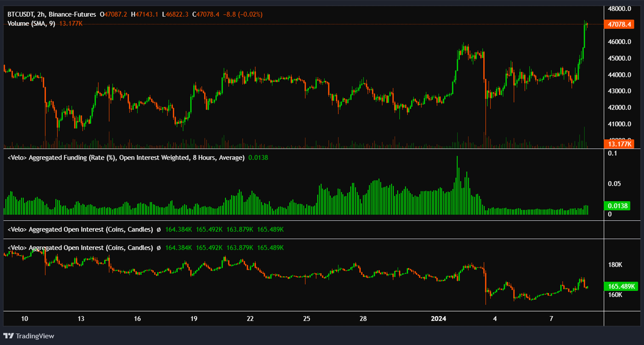The height and width of the screenshot is (345, 644).
Task: Click the 48000.0 label on the price scale
Action: pyautogui.click(x=619, y=9)
